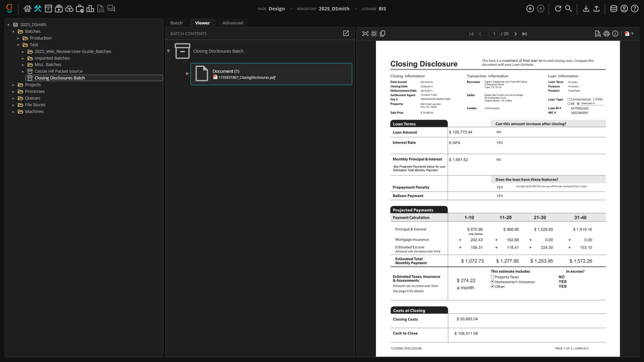The image size is (644, 362).
Task: Open the Home page icon
Action: pos(27,8)
